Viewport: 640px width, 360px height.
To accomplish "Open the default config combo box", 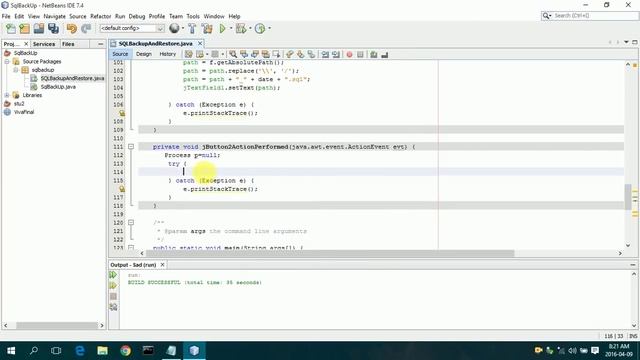I will [132, 28].
